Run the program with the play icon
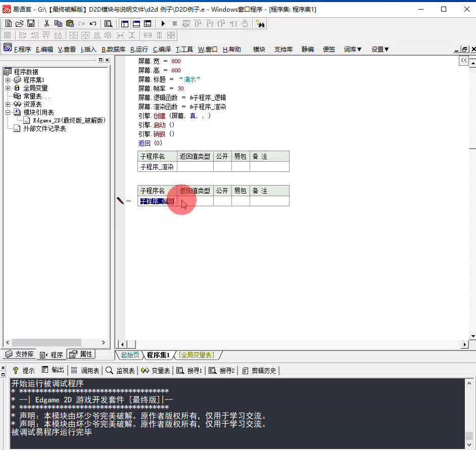Viewport: 476px width, 450px height. (163, 24)
